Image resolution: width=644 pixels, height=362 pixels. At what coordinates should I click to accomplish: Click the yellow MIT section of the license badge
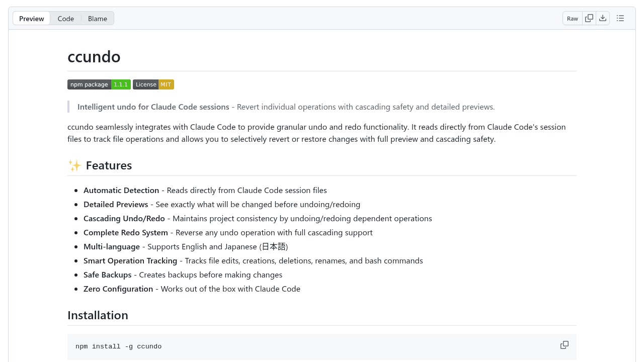(x=166, y=84)
